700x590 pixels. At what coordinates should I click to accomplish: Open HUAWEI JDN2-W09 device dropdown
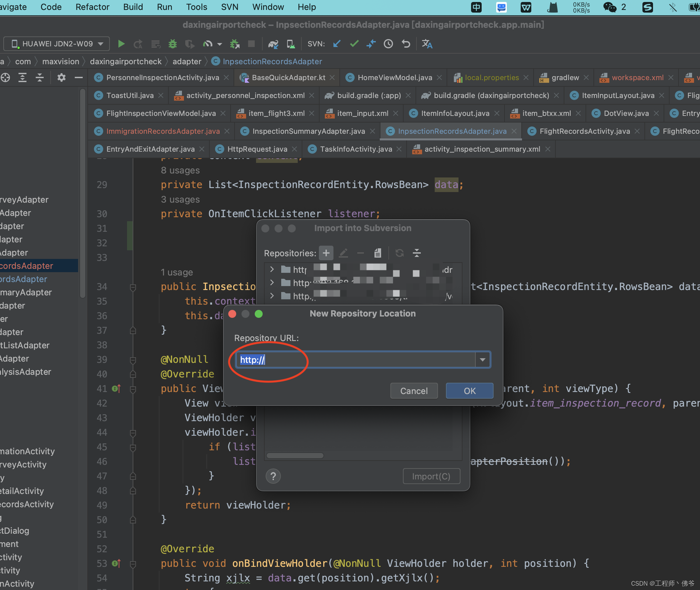tap(57, 44)
